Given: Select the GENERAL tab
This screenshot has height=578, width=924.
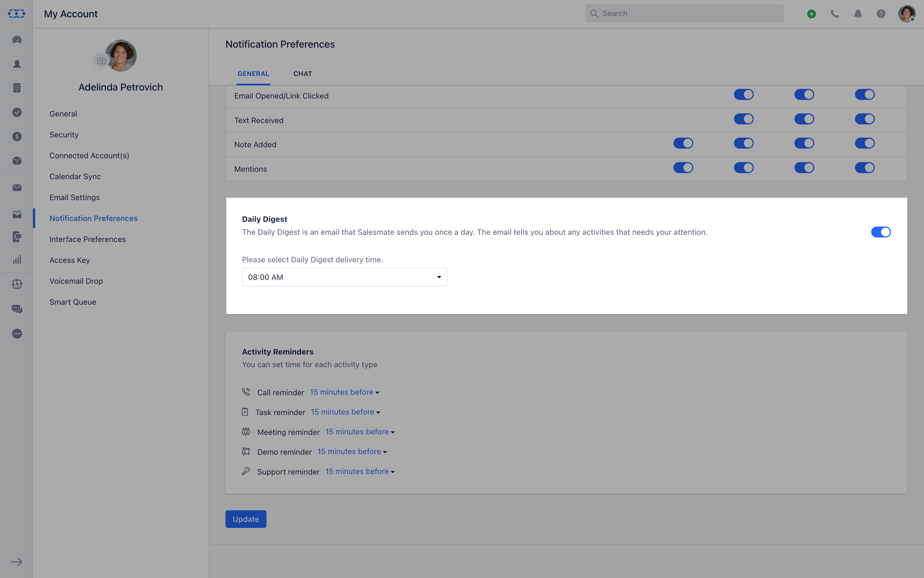Looking at the screenshot, I should (x=253, y=74).
